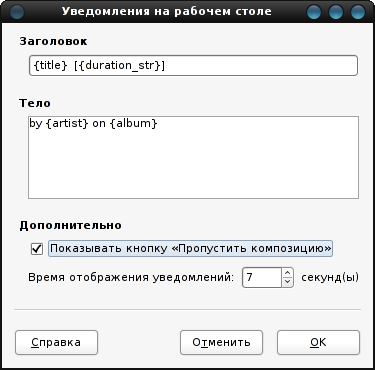375x370 pixels.
Task: Click the Заголовок section heading
Action: [x=53, y=41]
